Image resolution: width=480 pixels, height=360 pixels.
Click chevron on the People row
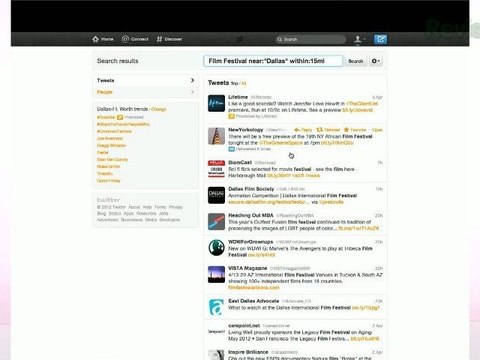coord(192,92)
